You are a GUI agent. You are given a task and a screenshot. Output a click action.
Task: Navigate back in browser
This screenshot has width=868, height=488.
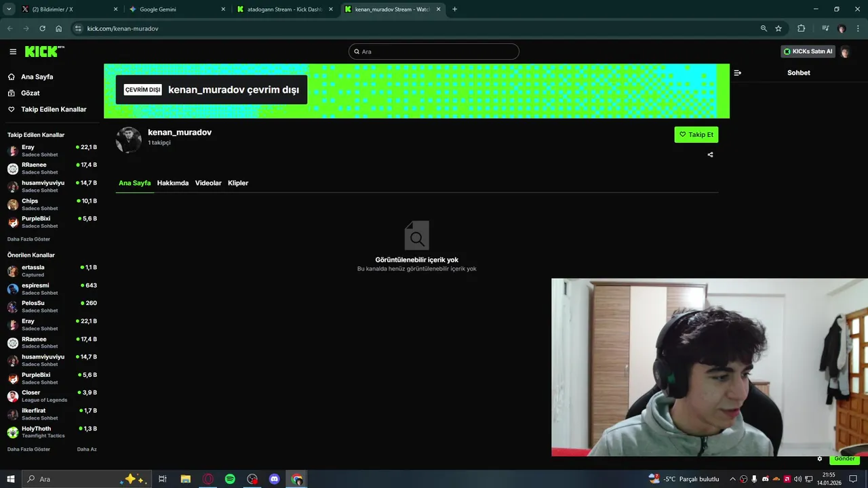[9, 28]
